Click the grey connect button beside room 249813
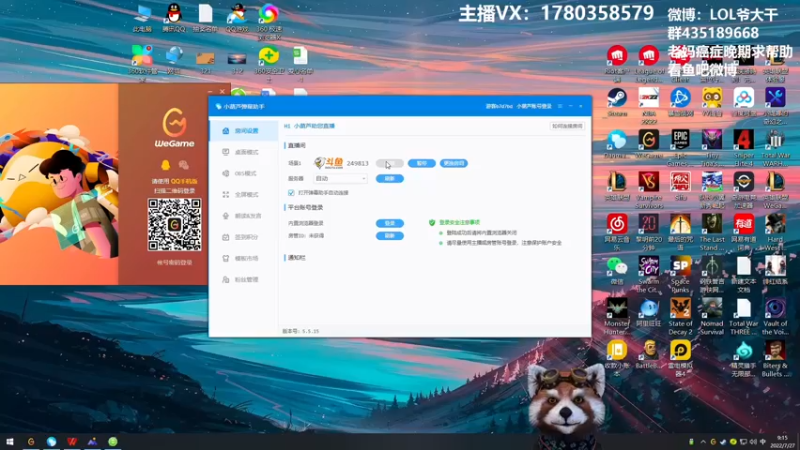This screenshot has height=450, width=800. [x=390, y=163]
